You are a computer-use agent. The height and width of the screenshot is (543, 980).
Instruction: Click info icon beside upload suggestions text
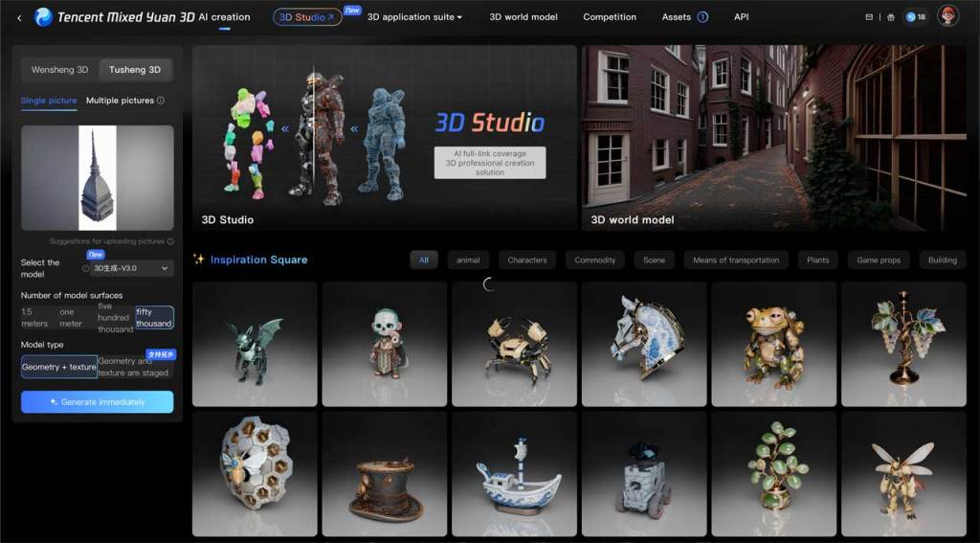click(171, 241)
